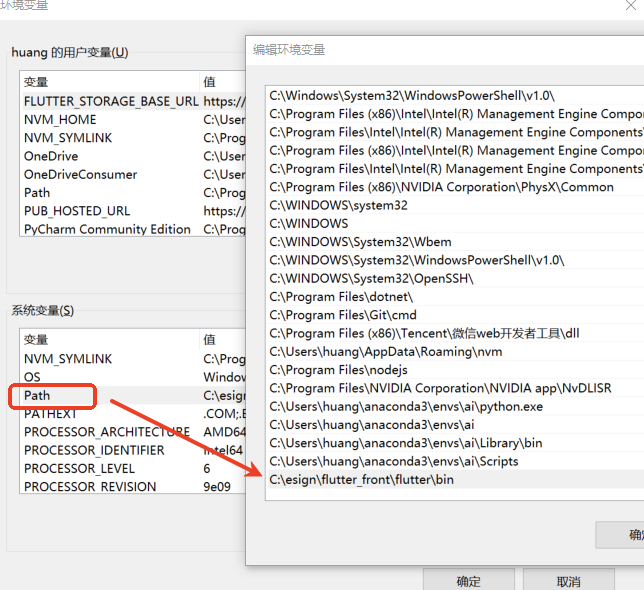Select PROCESSOR_REVISION system variable
The width and height of the screenshot is (644, 590).
coord(133,487)
